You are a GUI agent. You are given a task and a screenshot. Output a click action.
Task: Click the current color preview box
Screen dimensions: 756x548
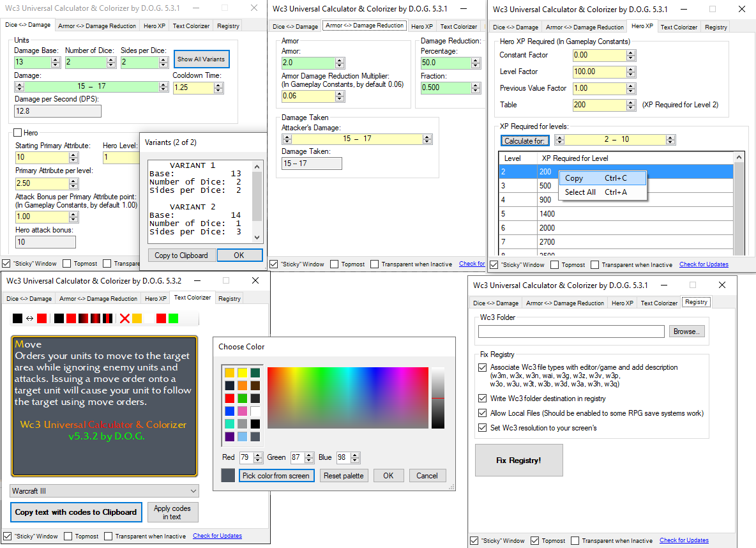228,475
